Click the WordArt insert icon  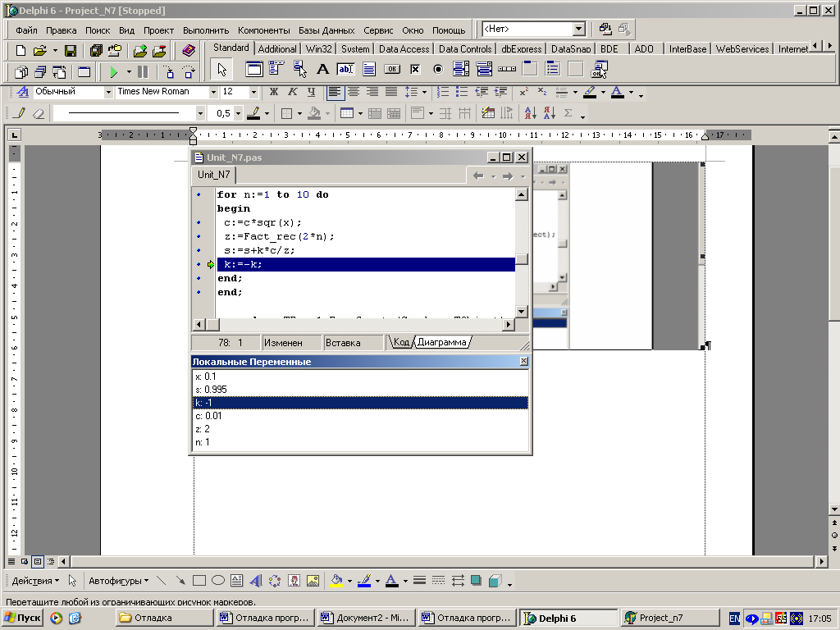tap(256, 581)
